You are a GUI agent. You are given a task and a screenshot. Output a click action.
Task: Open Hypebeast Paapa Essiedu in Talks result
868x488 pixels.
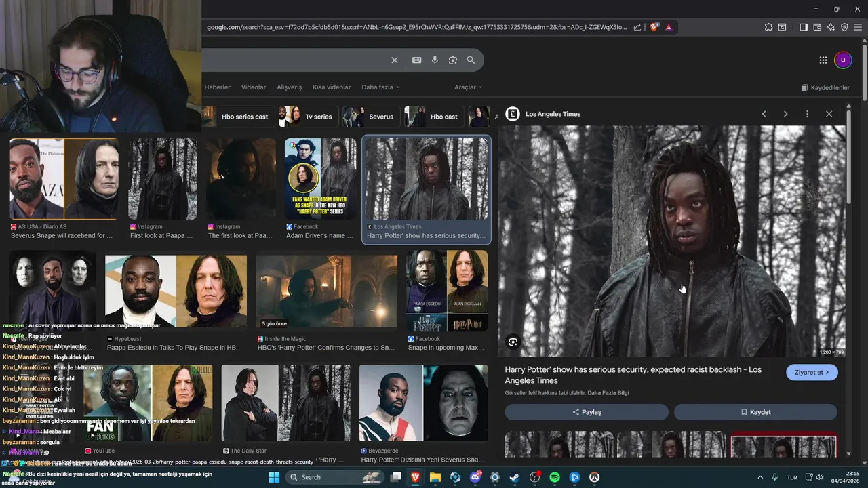coord(176,293)
